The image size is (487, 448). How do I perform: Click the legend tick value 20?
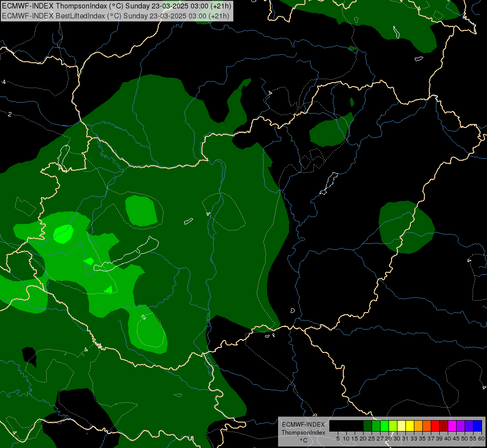363,439
